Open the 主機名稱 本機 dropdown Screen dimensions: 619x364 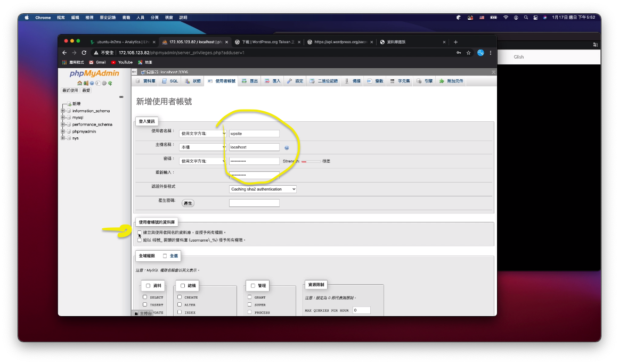tap(203, 147)
